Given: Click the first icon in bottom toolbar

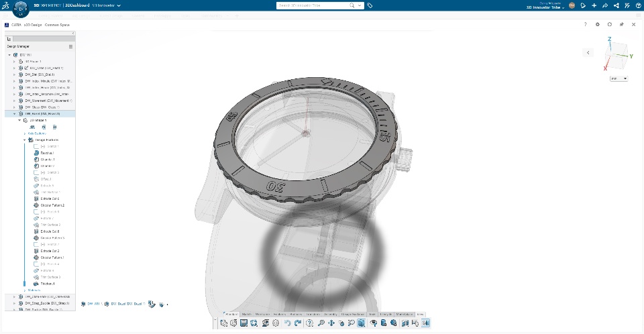Looking at the screenshot, I should 223,323.
